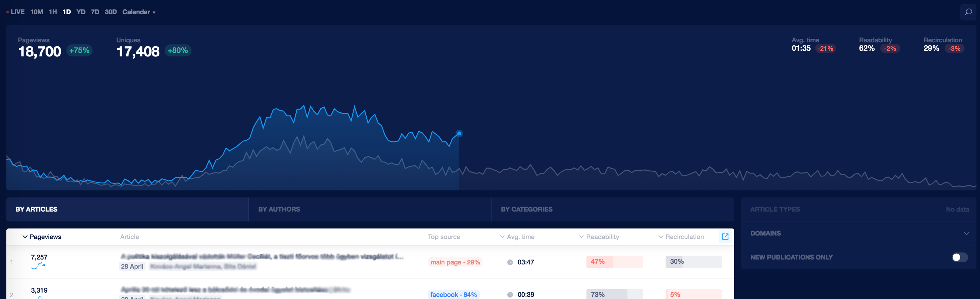The height and width of the screenshot is (299, 980).
Task: Click the sparkline under 7,257 pageviews
Action: 38,266
